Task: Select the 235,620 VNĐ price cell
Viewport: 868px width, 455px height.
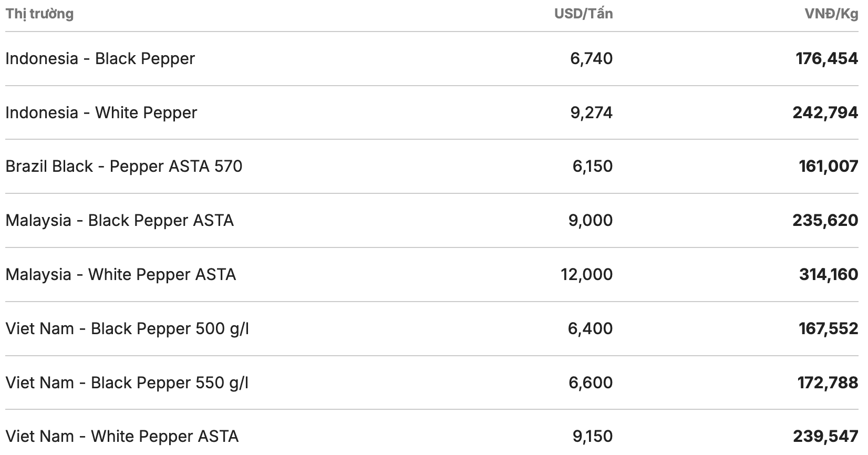Action: tap(825, 220)
